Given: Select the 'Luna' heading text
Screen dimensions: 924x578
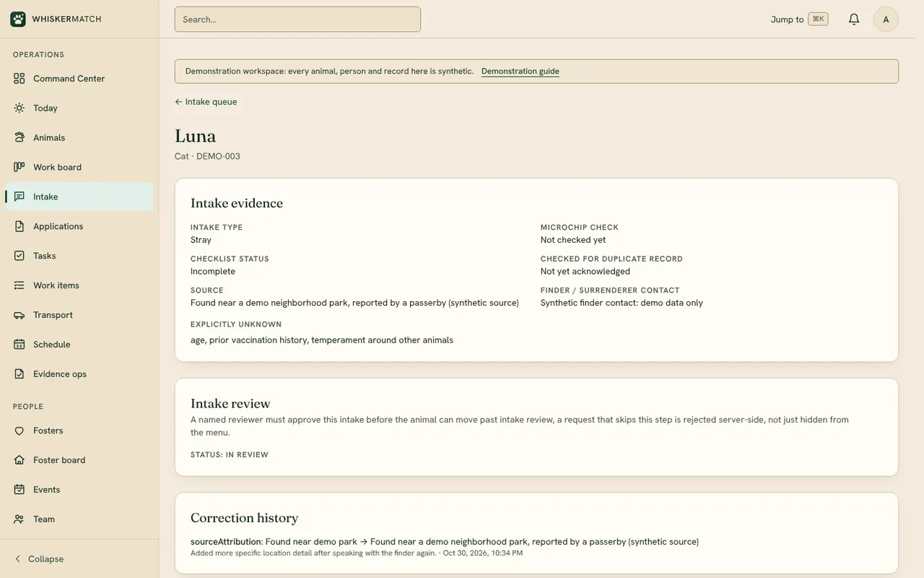Looking at the screenshot, I should click(x=196, y=136).
